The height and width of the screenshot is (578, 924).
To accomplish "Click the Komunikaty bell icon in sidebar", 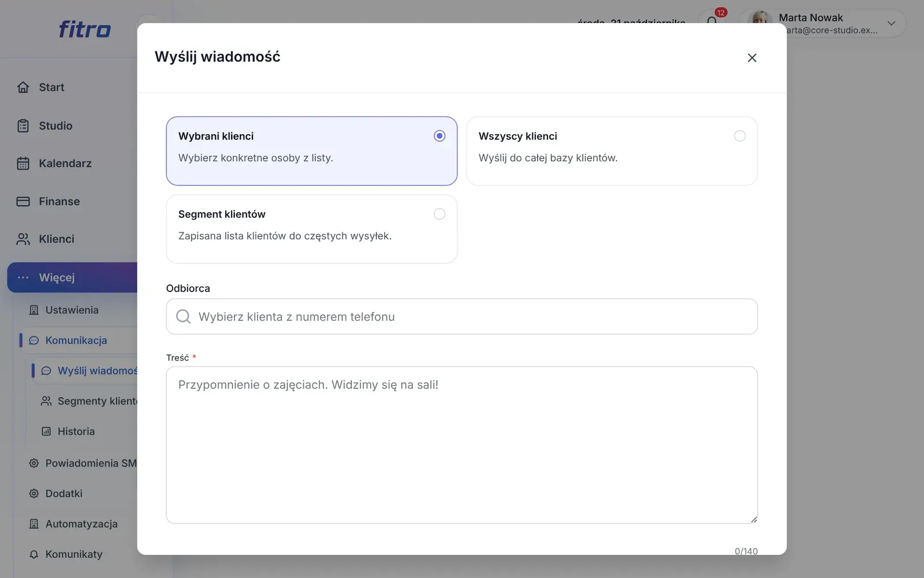I will click(x=34, y=554).
